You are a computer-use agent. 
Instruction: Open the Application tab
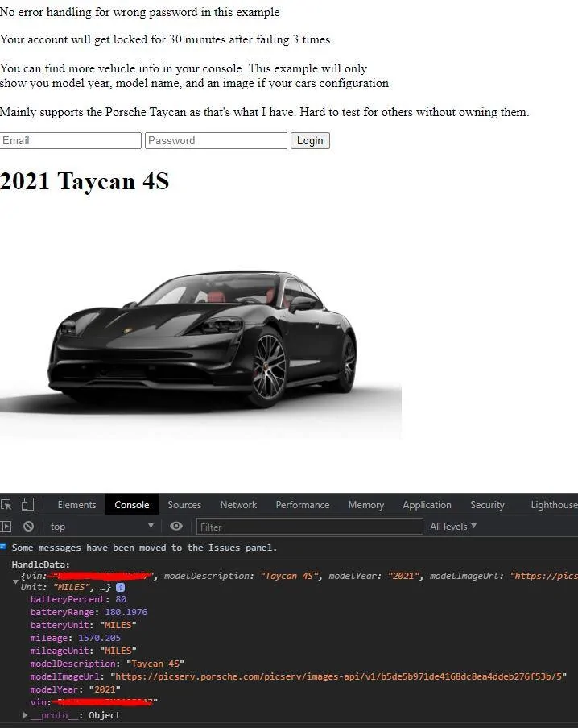click(x=427, y=505)
